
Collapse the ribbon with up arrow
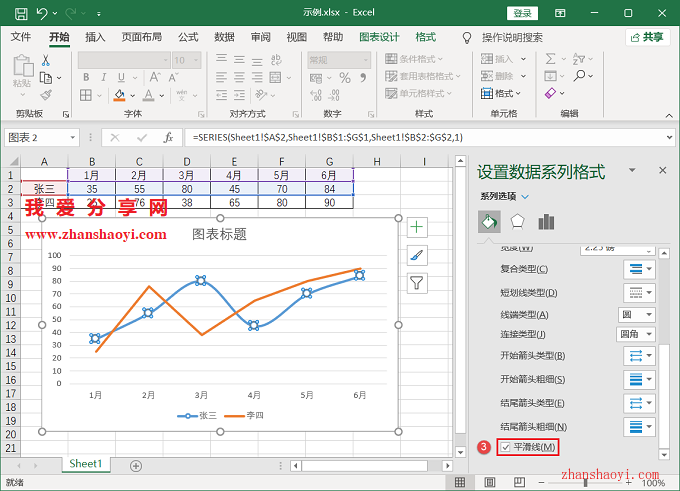click(669, 115)
